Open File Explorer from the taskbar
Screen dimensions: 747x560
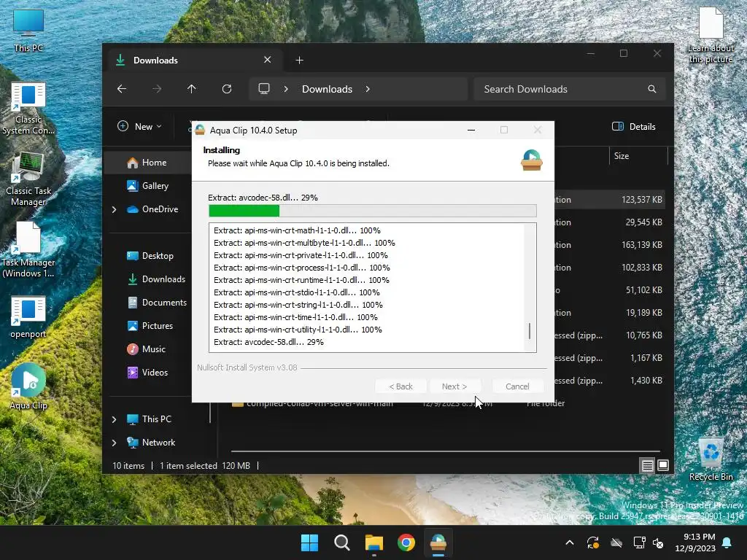374,542
